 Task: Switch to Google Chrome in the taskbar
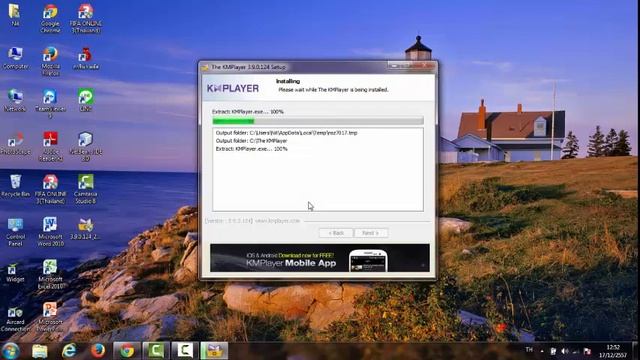point(127,351)
